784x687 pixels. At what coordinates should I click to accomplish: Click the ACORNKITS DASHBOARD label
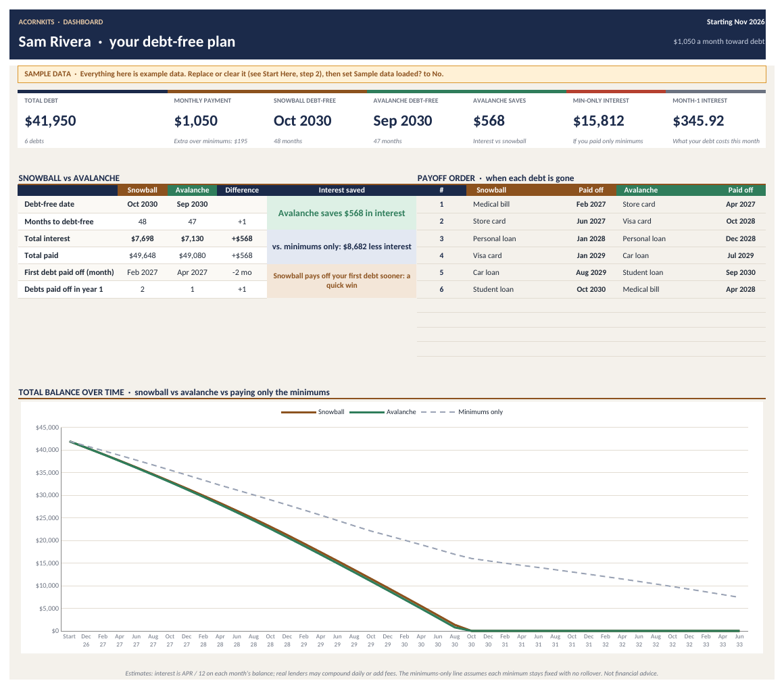(x=61, y=22)
